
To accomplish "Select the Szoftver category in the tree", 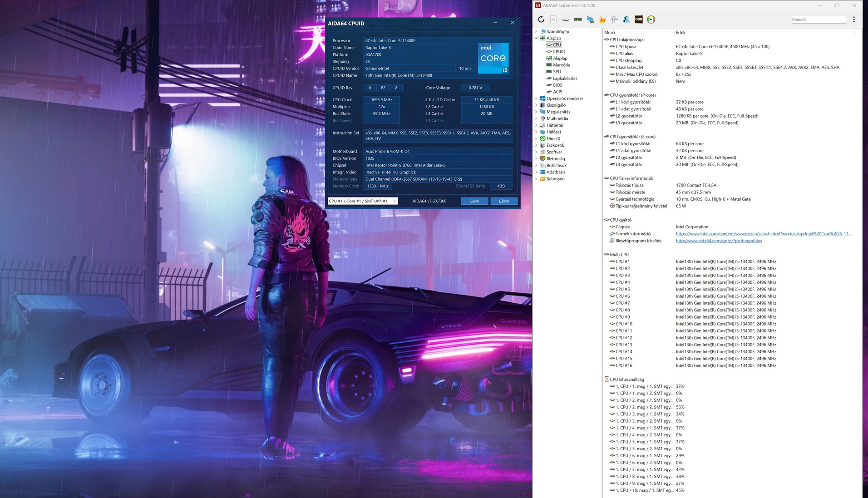I will click(554, 152).
